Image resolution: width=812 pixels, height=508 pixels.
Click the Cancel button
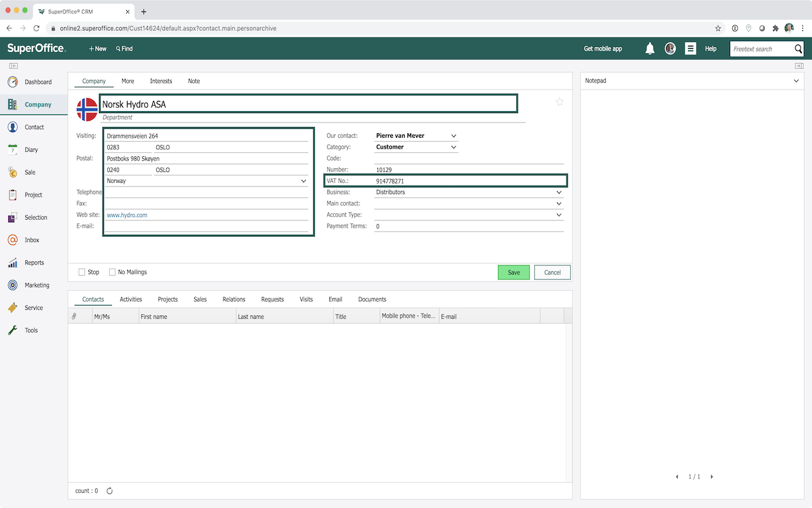click(553, 272)
